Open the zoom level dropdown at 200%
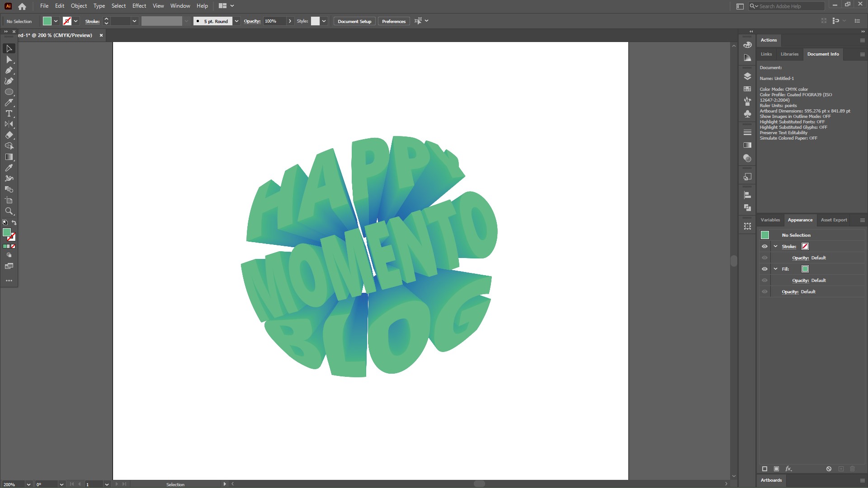The height and width of the screenshot is (488, 868). coord(28,484)
